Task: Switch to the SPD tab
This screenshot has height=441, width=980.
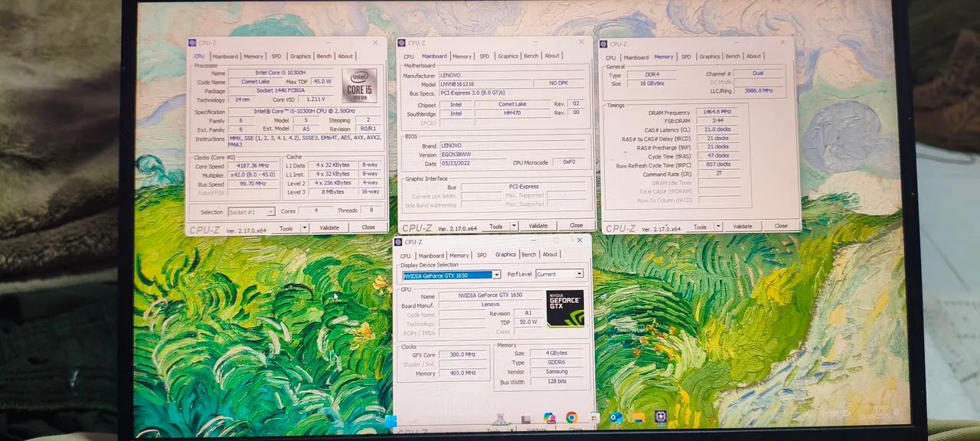Action: click(x=276, y=55)
